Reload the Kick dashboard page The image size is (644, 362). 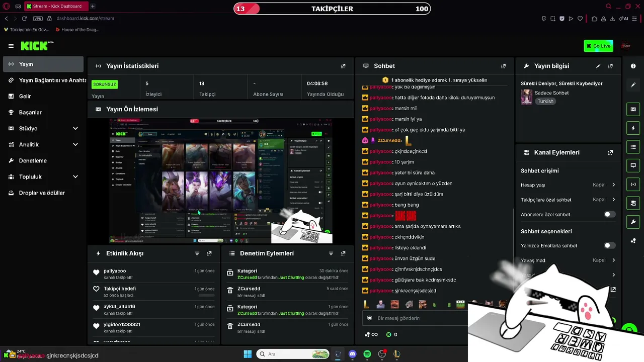(x=24, y=19)
